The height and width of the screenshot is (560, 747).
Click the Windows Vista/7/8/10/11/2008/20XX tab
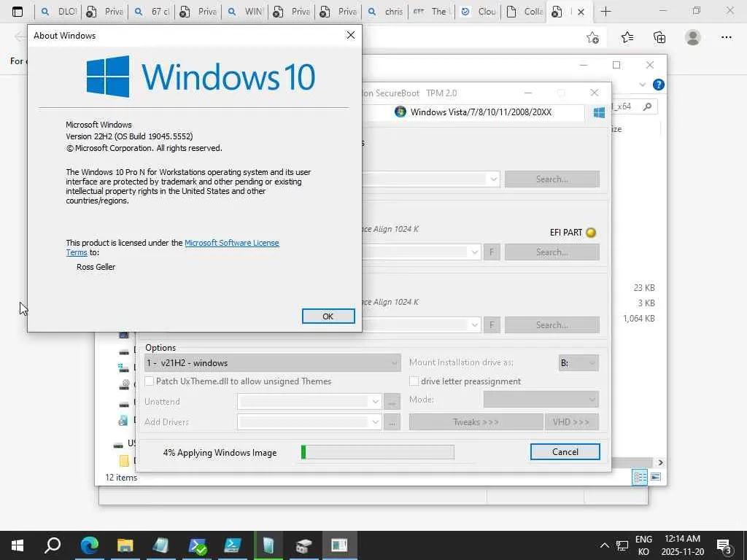(481, 112)
